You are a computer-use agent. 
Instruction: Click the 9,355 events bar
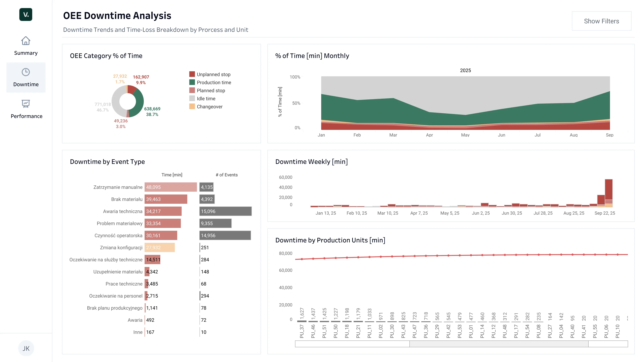(215, 223)
